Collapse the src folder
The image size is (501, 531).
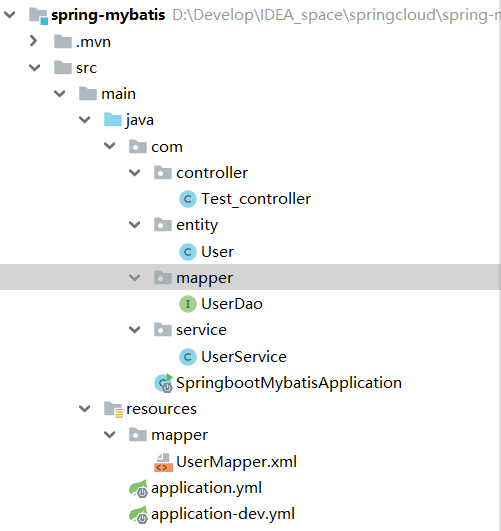(x=35, y=68)
